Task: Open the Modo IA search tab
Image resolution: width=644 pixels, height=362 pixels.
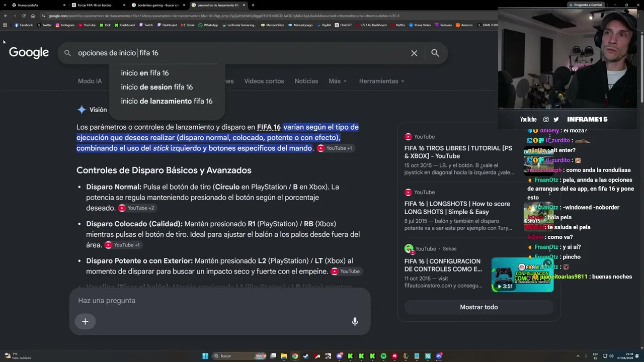Action: [90, 81]
